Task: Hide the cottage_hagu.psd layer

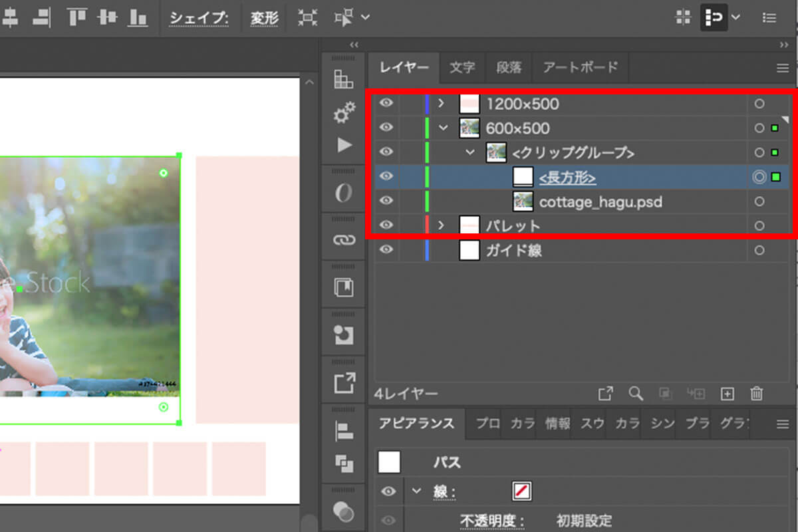Action: tap(386, 201)
